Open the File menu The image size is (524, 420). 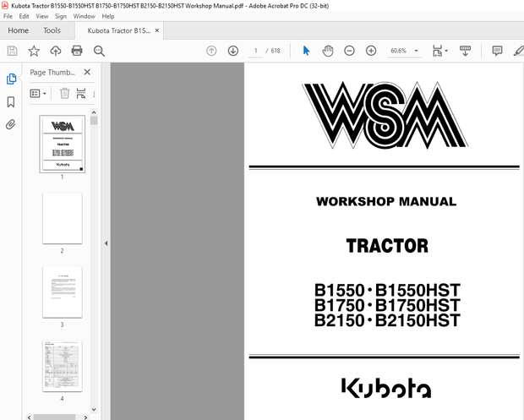point(8,16)
